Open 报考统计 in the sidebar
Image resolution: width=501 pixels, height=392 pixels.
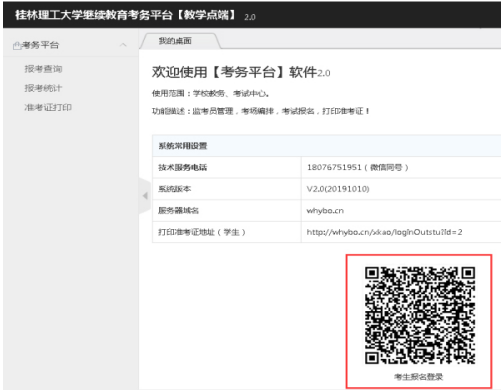point(43,88)
